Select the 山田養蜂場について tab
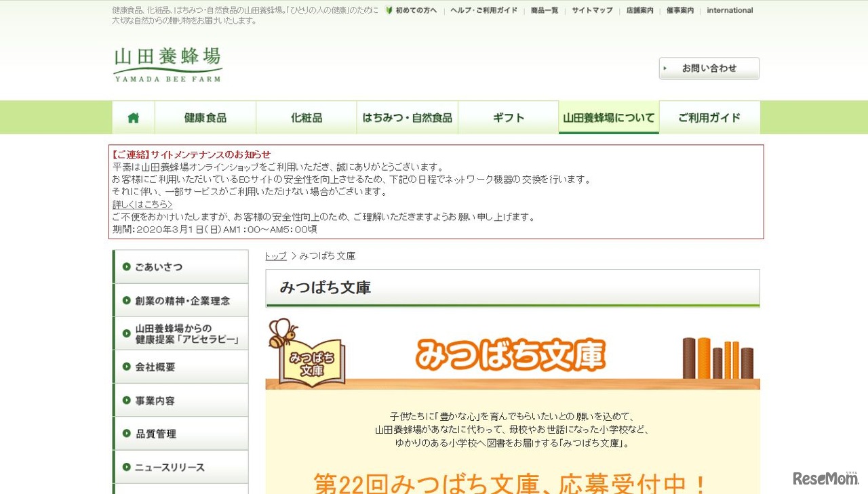The width and height of the screenshot is (868, 494). [609, 117]
